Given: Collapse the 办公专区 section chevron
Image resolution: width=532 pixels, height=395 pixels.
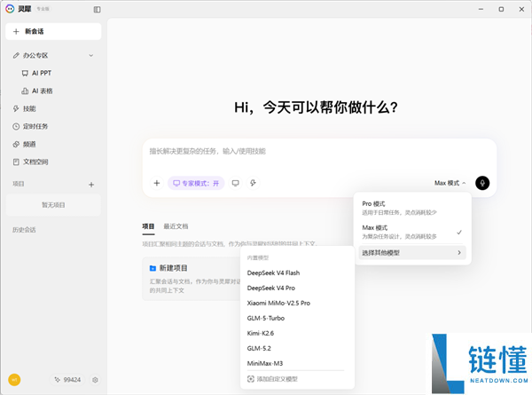Looking at the screenshot, I should (91, 55).
